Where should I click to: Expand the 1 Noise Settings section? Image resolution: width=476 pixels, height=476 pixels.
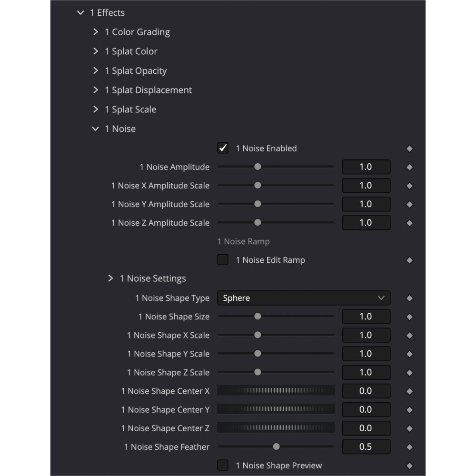(x=110, y=278)
